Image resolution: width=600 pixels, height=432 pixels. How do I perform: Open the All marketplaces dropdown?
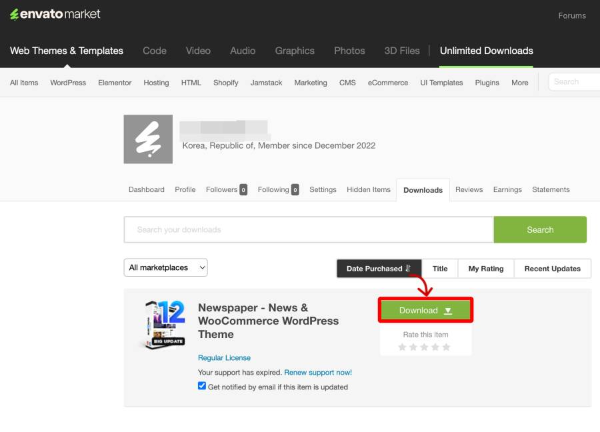point(166,267)
